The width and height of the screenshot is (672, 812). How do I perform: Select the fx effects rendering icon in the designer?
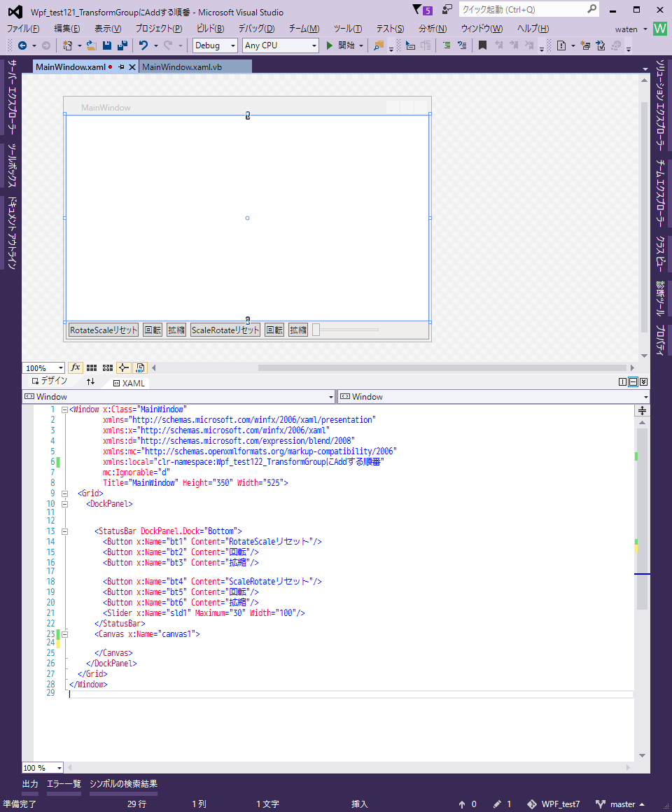point(76,367)
